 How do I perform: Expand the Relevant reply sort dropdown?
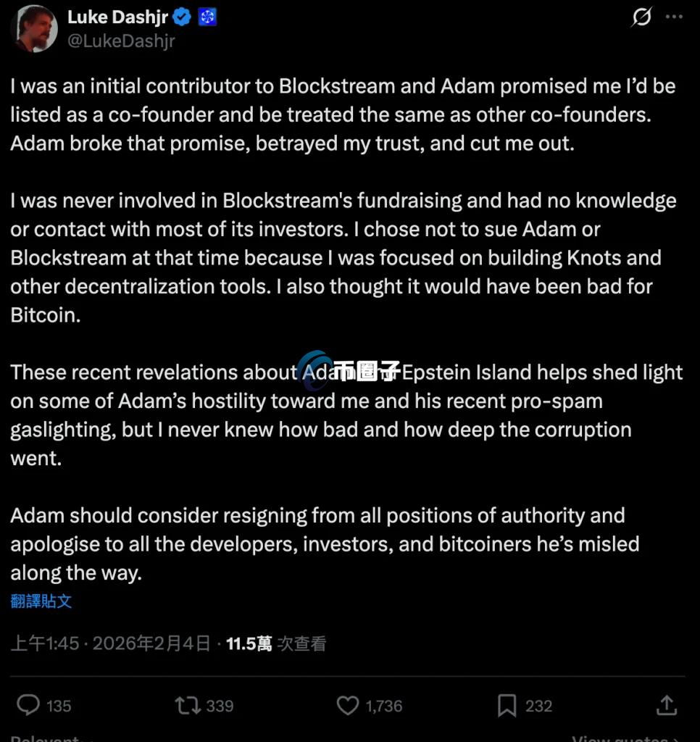(51, 738)
